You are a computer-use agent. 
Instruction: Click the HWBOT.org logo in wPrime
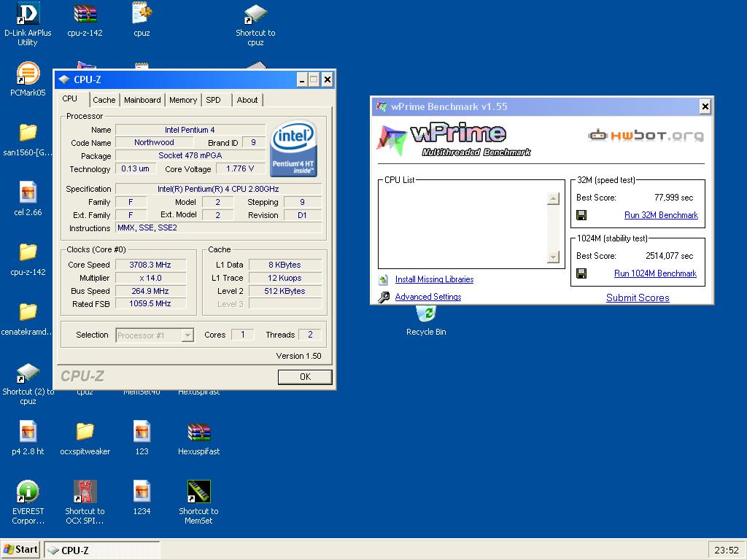(646, 136)
